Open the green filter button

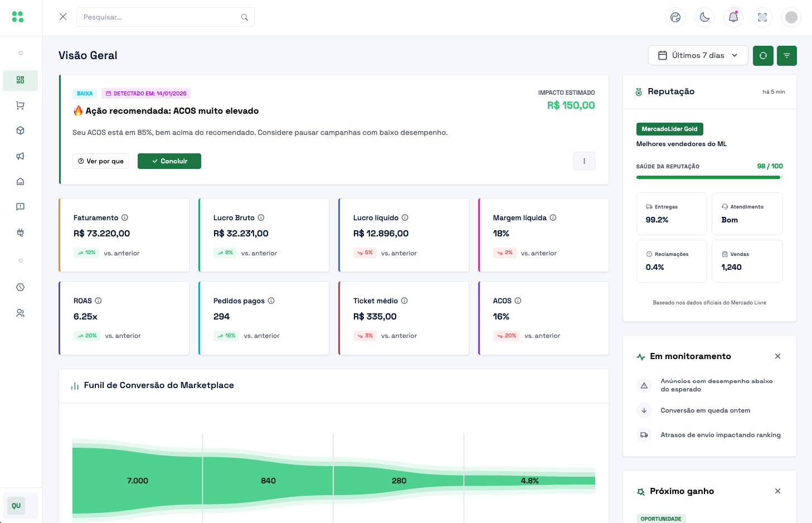[x=786, y=56]
